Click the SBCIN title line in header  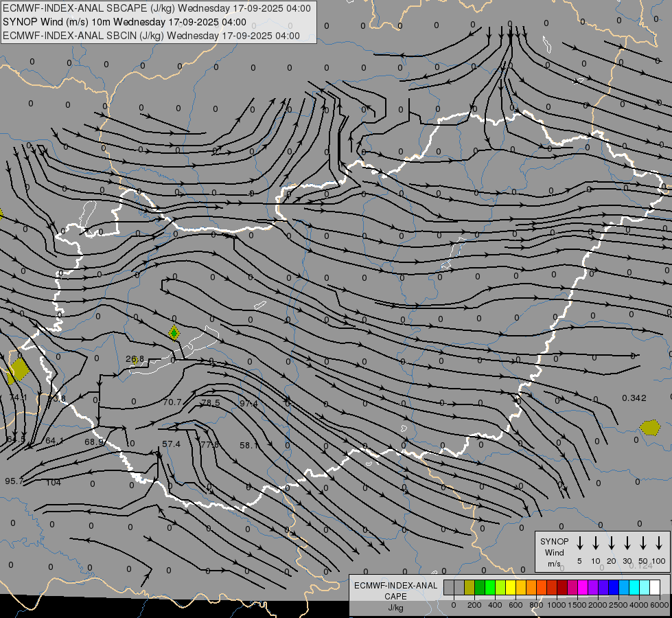click(151, 36)
